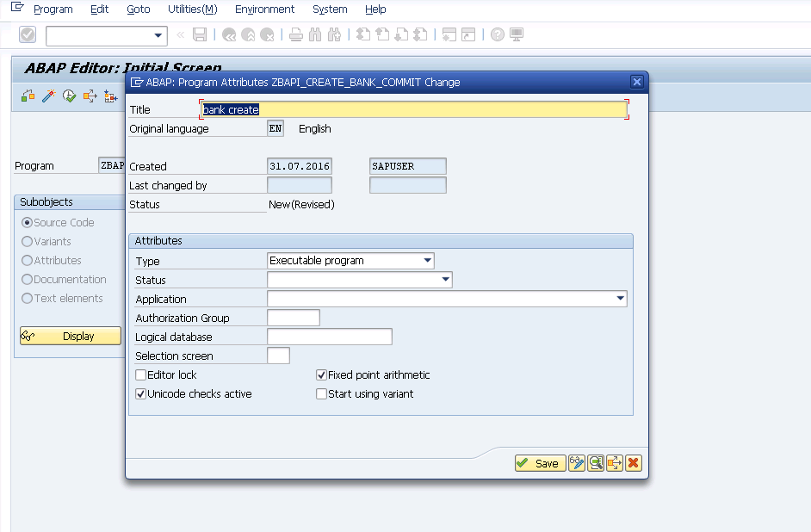Expand the Status dropdown in Attributes
The width and height of the screenshot is (811, 532).
(446, 279)
